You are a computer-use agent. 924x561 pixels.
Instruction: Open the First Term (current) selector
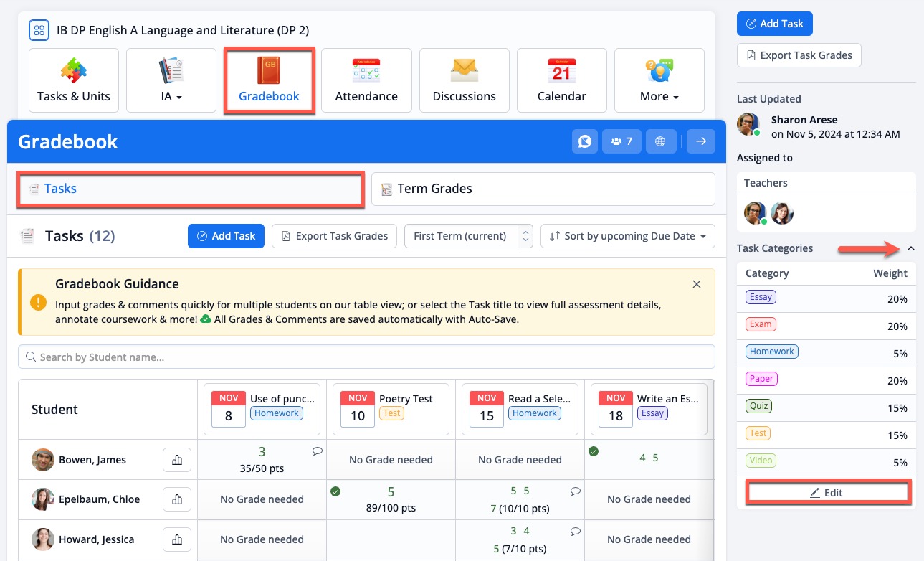(x=469, y=236)
